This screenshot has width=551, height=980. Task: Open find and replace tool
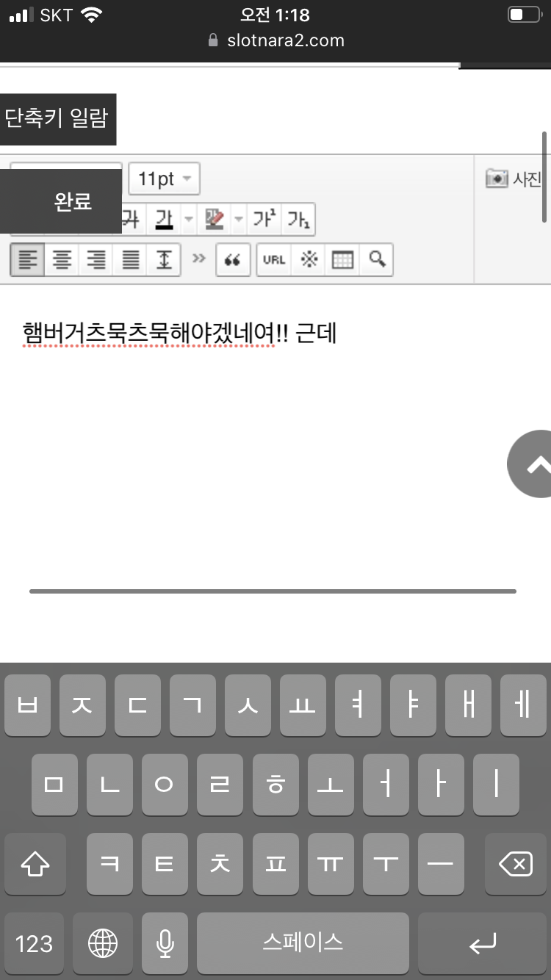tap(377, 260)
